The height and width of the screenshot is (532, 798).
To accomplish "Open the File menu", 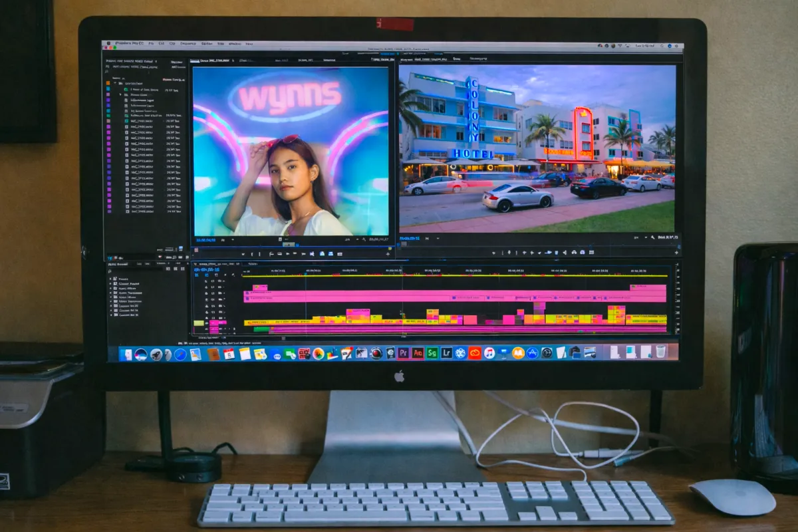I will coord(151,45).
